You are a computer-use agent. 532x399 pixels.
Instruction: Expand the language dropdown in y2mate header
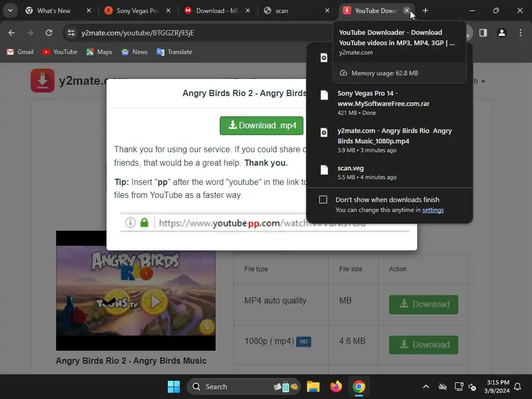tap(480, 82)
